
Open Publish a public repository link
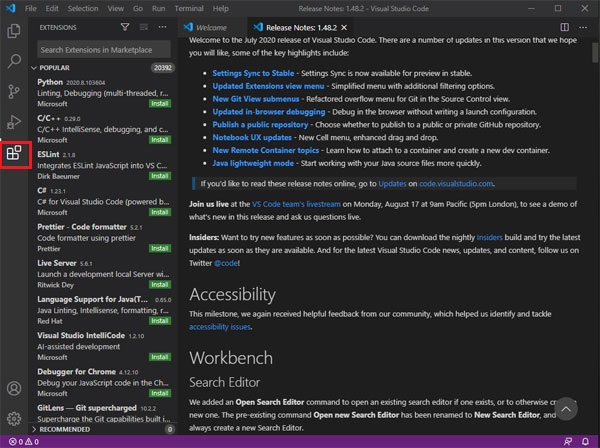[x=260, y=125]
